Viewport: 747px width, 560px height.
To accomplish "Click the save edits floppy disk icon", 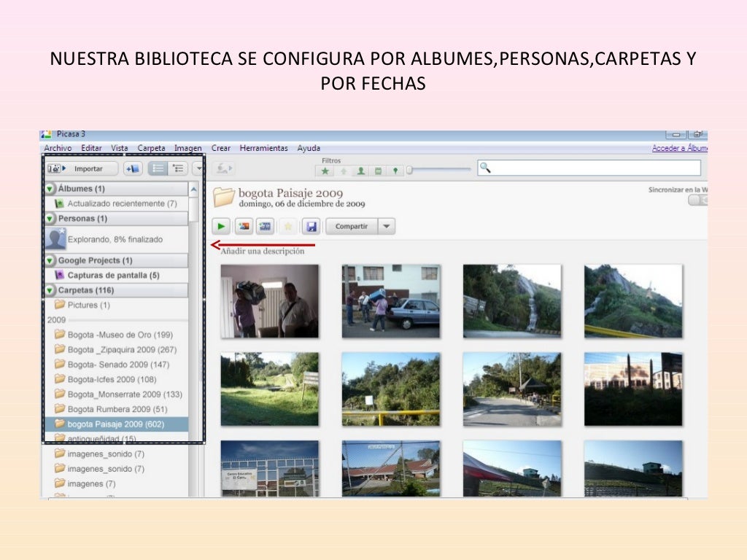I will (311, 227).
